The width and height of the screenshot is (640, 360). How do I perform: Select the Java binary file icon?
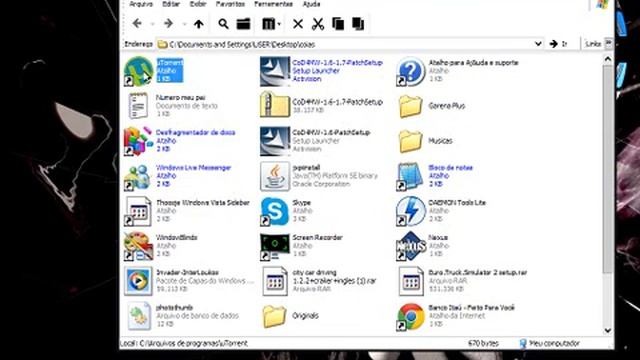click(275, 176)
